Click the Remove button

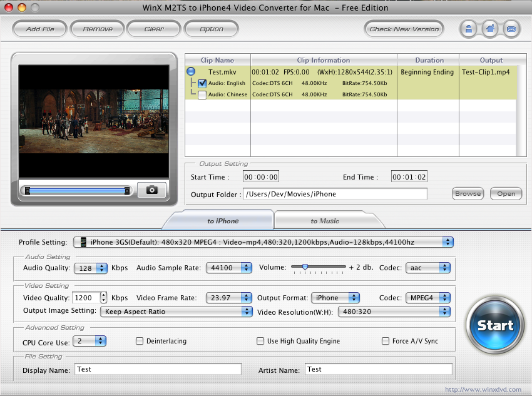98,29
